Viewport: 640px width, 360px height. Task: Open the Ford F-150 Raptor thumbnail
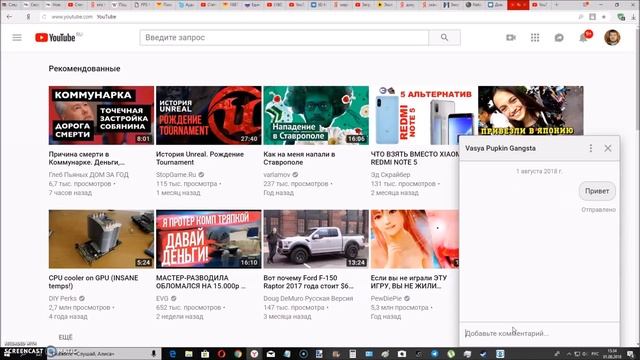(316, 239)
